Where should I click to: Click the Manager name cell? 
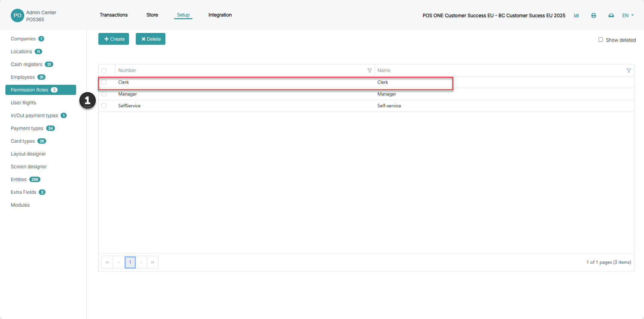pyautogui.click(x=386, y=94)
